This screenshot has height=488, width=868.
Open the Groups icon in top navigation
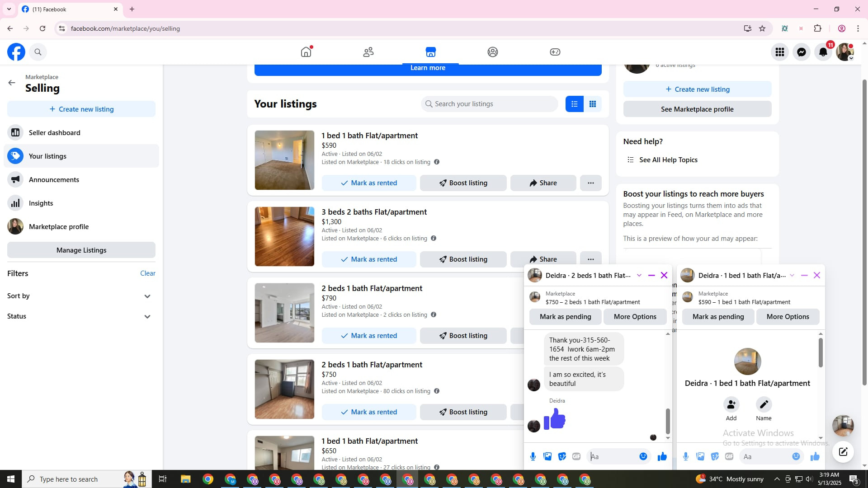(493, 52)
